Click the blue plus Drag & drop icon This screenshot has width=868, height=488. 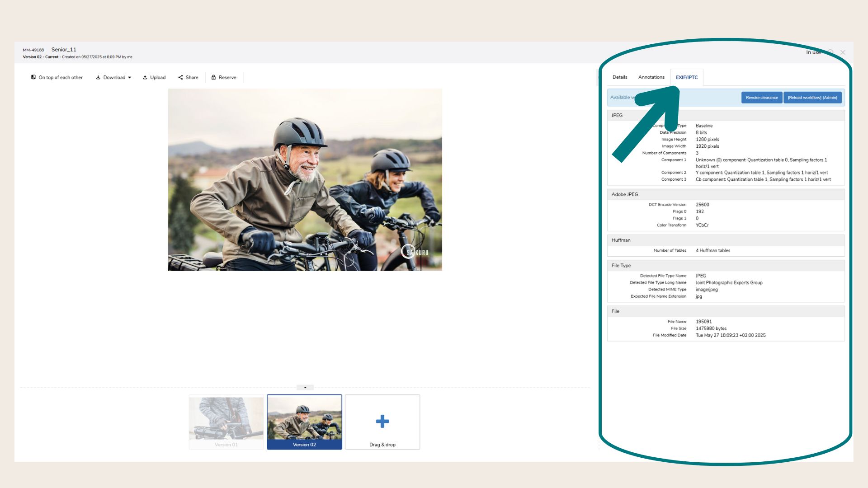[382, 421]
